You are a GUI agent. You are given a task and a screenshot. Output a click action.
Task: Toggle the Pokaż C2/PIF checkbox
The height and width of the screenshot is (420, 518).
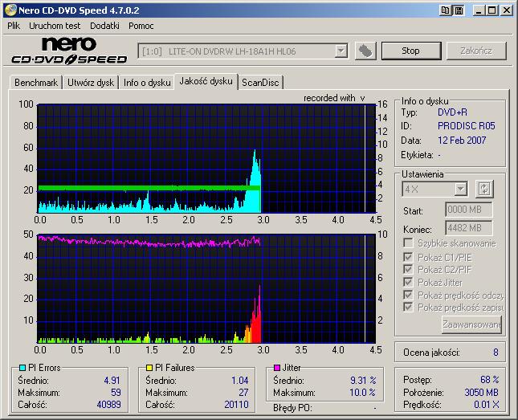coord(408,269)
